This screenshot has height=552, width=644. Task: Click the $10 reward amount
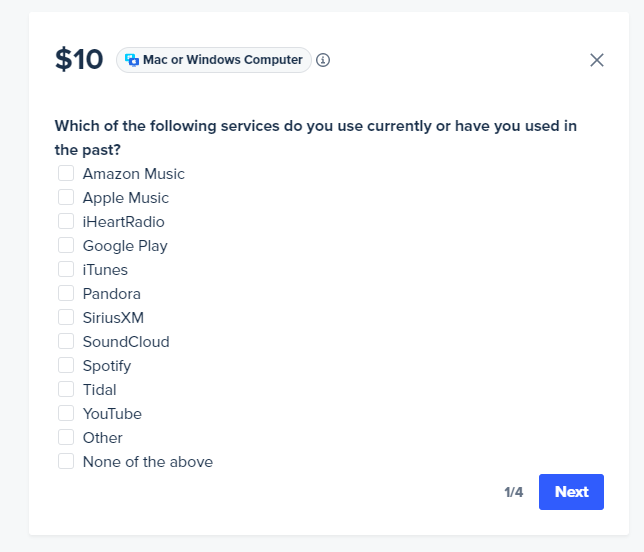pyautogui.click(x=79, y=60)
